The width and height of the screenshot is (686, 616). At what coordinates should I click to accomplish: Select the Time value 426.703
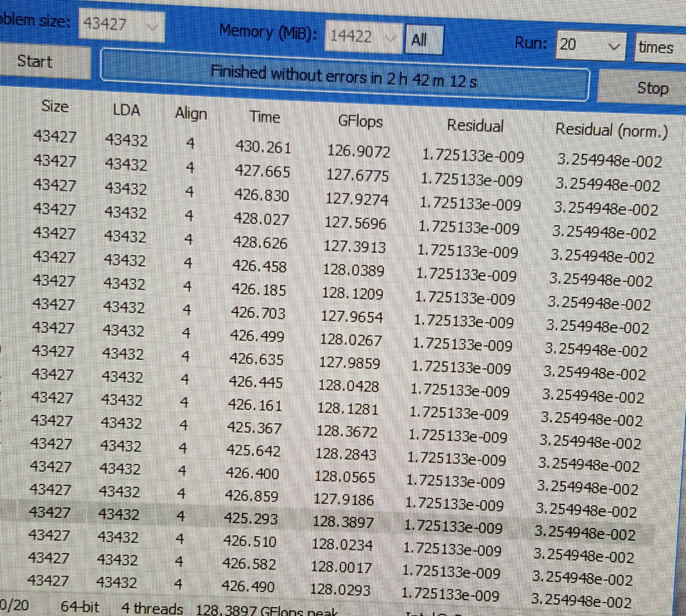(258, 313)
